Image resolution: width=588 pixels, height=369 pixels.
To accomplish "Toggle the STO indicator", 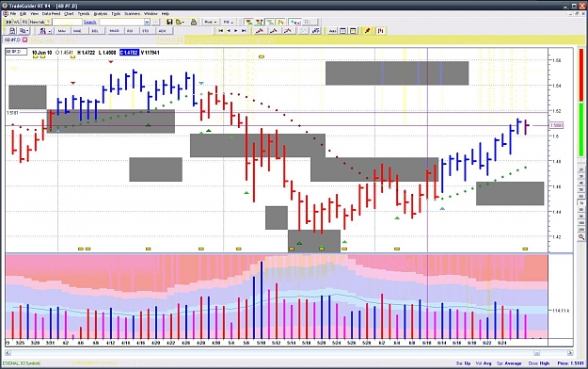I will 146,31.
